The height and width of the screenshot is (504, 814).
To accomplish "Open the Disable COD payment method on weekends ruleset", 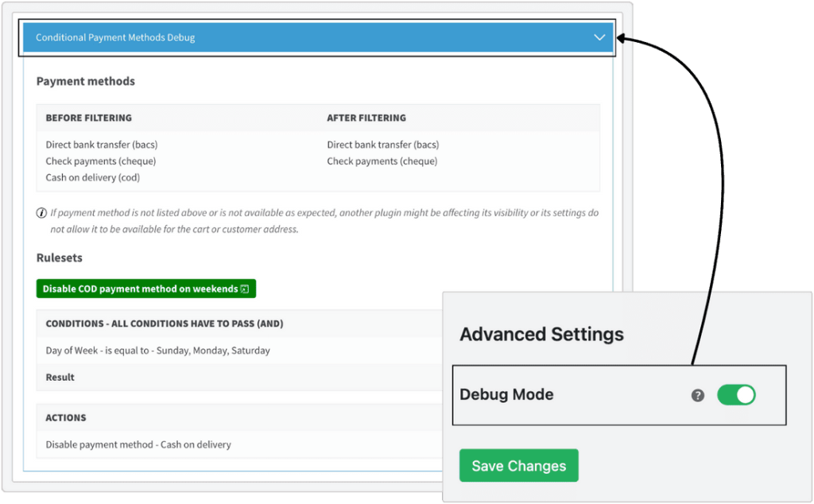I will point(146,289).
